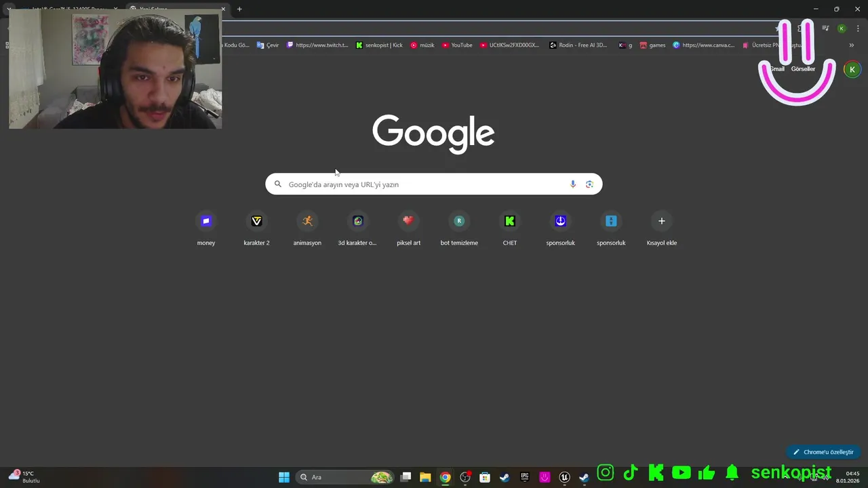Open the Chrome profile K in the toolbar
The height and width of the screenshot is (488, 868).
click(x=842, y=28)
